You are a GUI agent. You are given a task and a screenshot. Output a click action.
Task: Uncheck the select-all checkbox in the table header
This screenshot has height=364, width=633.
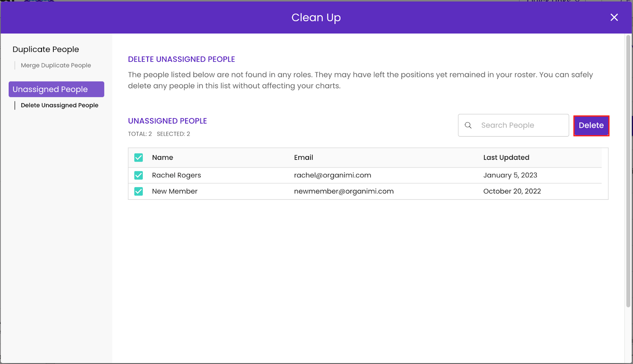[x=138, y=157]
